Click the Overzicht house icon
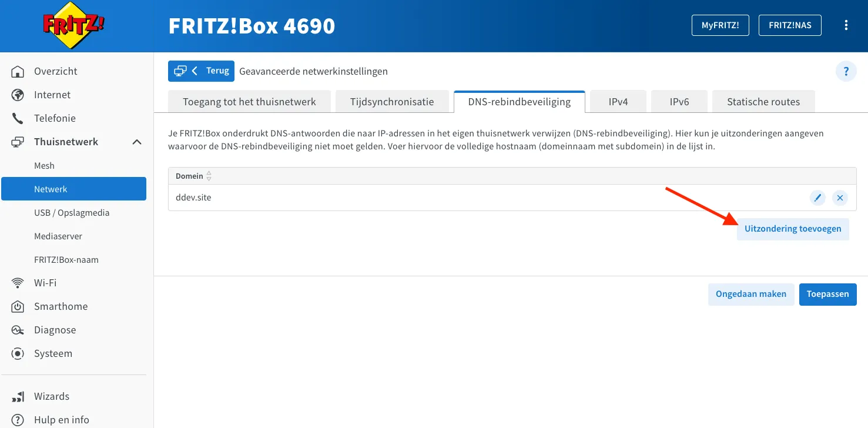The height and width of the screenshot is (428, 868). (18, 71)
